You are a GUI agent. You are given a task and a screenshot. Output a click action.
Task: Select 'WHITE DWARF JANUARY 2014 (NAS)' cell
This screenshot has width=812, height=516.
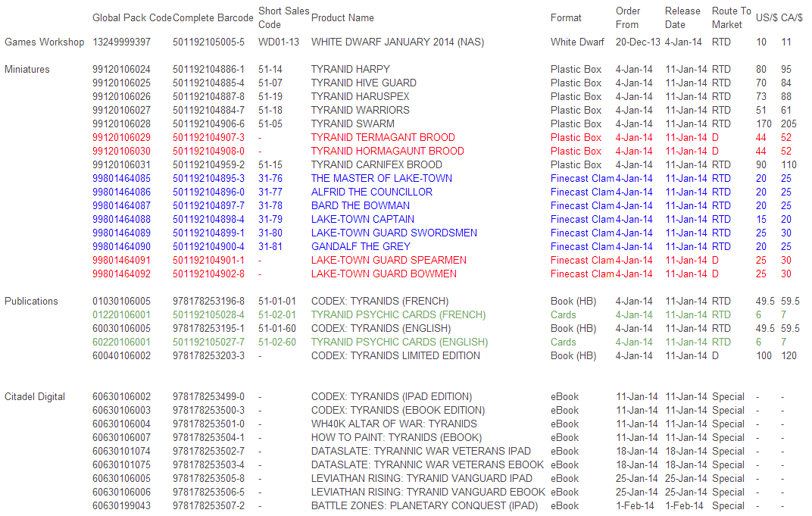[397, 42]
